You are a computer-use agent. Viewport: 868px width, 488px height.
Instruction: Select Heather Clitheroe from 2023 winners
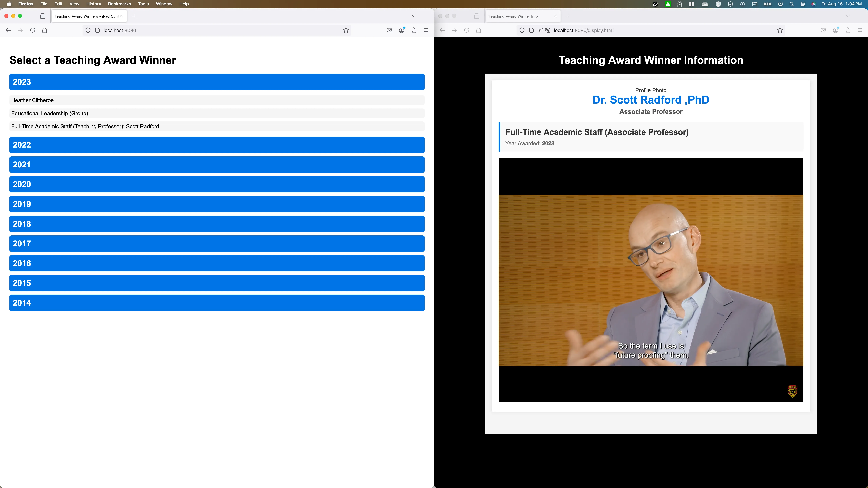click(x=32, y=100)
